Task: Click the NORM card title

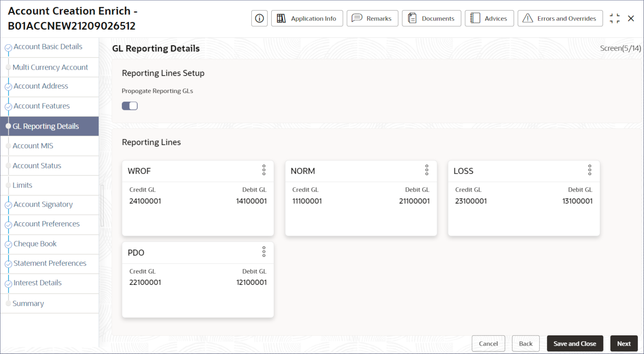Action: [x=303, y=171]
